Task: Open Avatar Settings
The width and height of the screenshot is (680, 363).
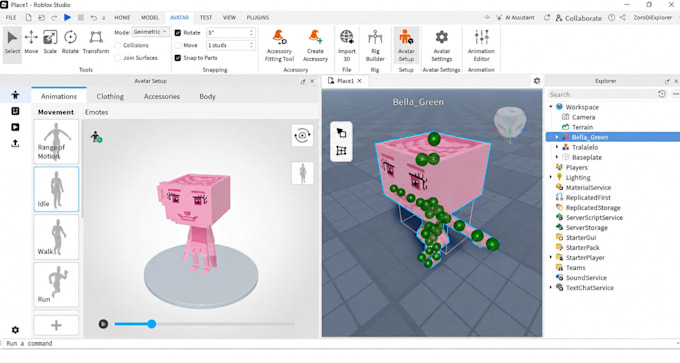Action: pyautogui.click(x=441, y=45)
